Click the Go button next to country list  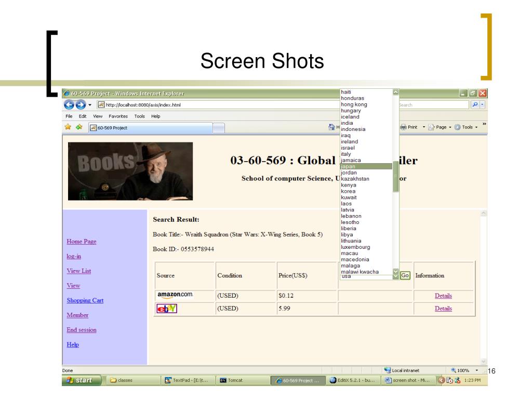tap(405, 275)
